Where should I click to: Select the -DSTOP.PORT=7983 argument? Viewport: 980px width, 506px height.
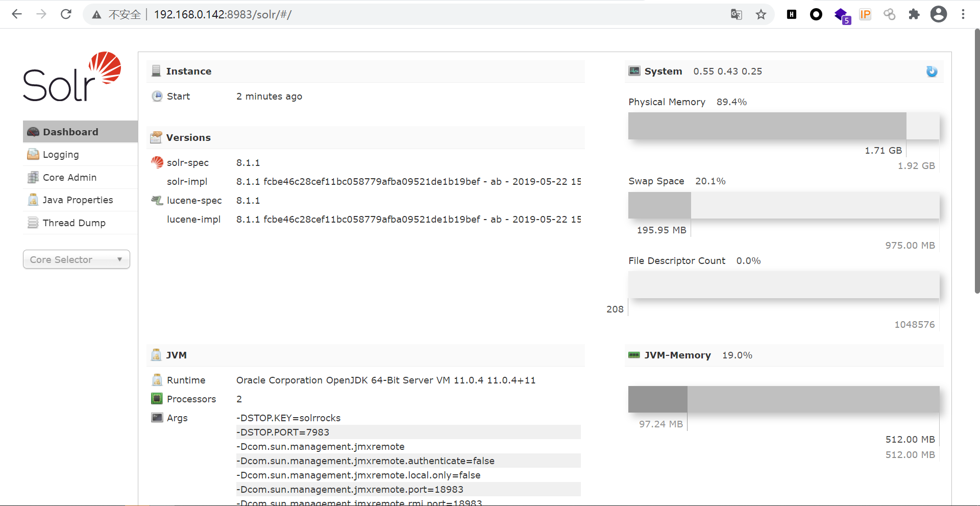click(283, 432)
